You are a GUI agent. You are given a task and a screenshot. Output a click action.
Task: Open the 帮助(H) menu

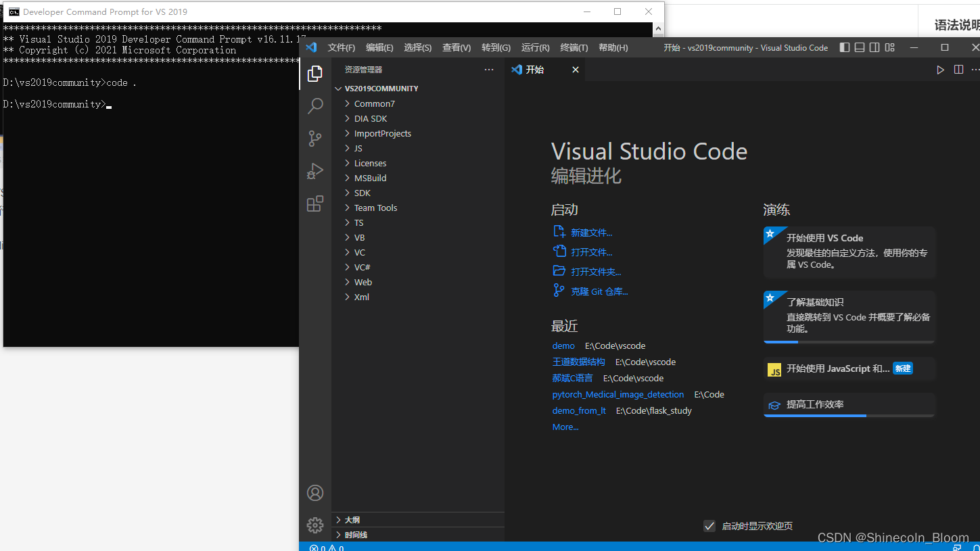click(x=613, y=47)
